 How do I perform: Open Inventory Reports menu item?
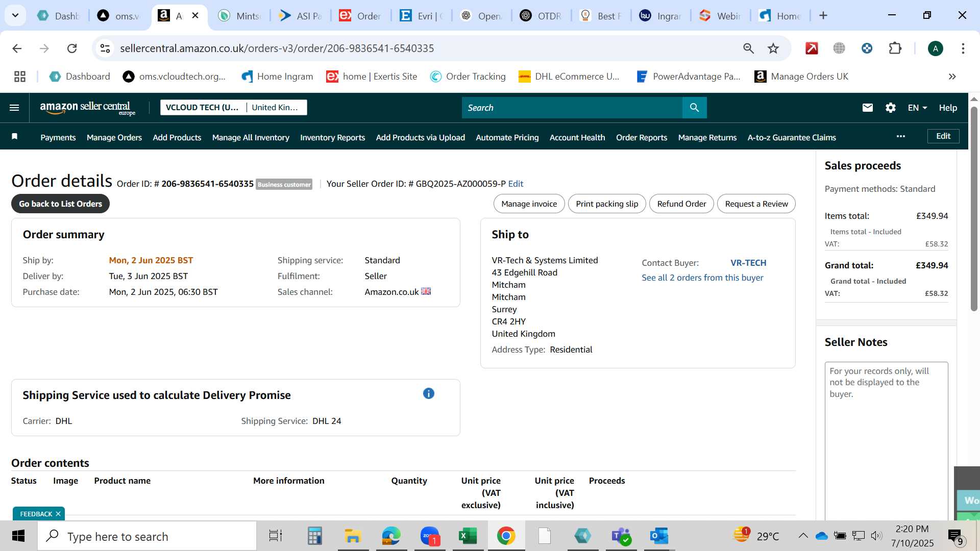click(332, 137)
